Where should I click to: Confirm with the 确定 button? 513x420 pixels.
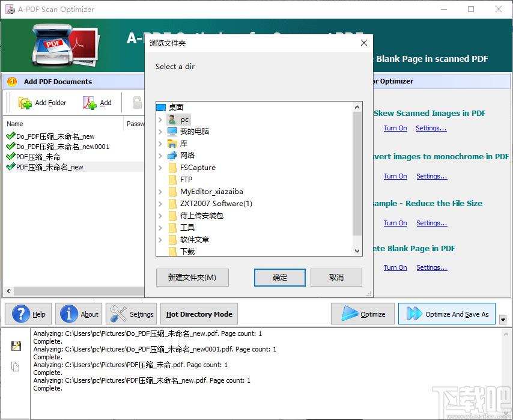pyautogui.click(x=280, y=278)
